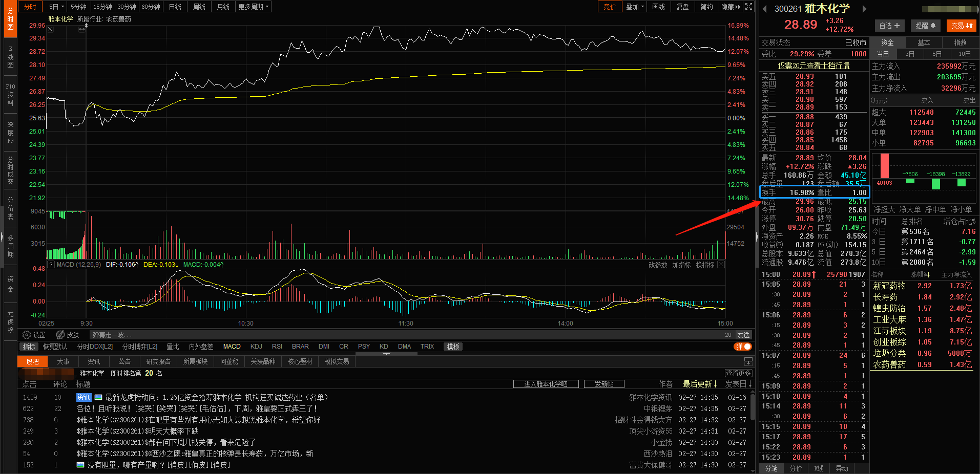Toggle the 弹 bullet comments switch
The width and height of the screenshot is (980, 474).
[742, 347]
